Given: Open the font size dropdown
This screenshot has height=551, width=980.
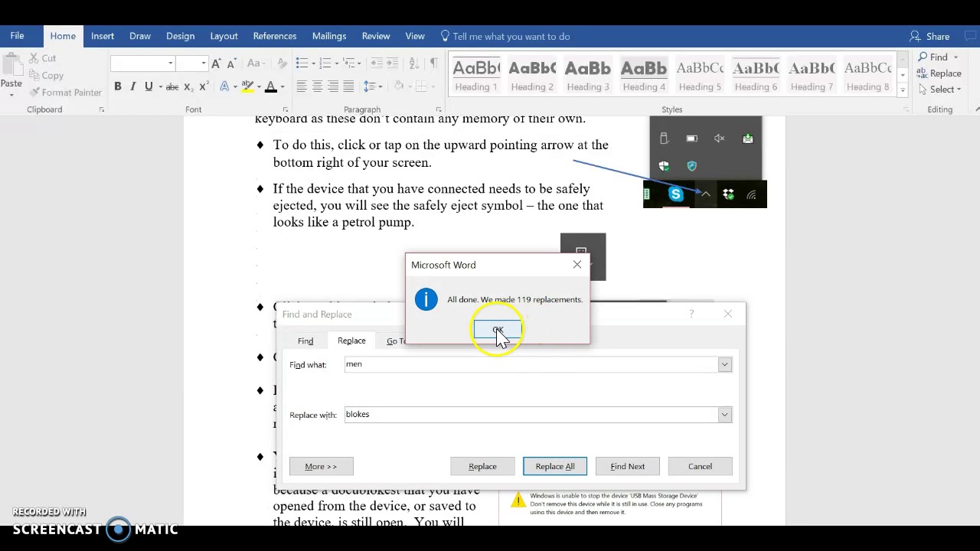Looking at the screenshot, I should pos(203,63).
